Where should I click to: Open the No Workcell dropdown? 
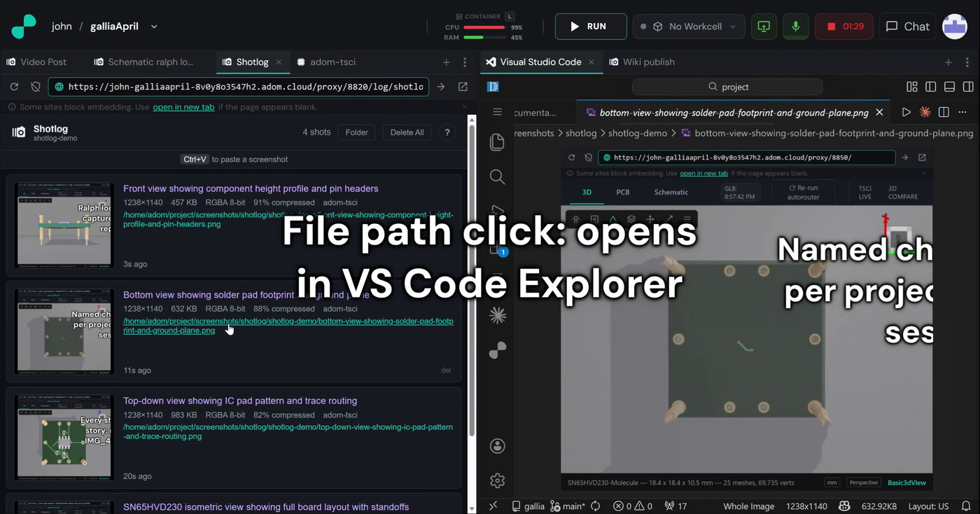pyautogui.click(x=689, y=26)
